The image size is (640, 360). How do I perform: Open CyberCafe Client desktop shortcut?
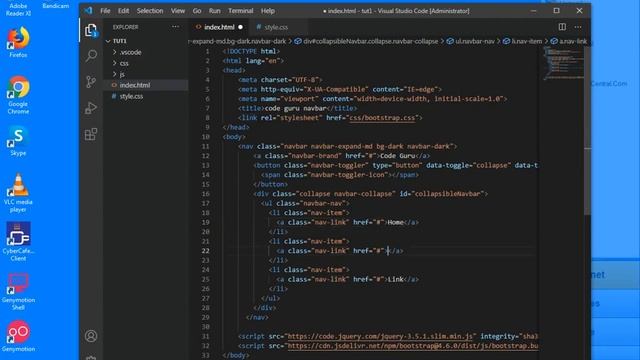18,242
